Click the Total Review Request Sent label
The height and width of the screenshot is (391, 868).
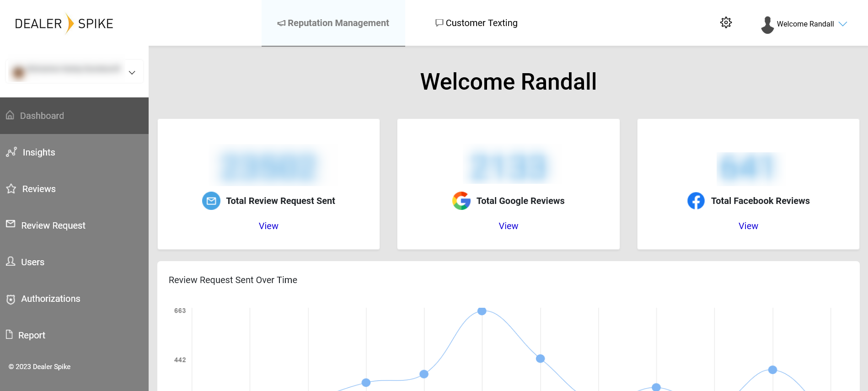[x=280, y=201]
